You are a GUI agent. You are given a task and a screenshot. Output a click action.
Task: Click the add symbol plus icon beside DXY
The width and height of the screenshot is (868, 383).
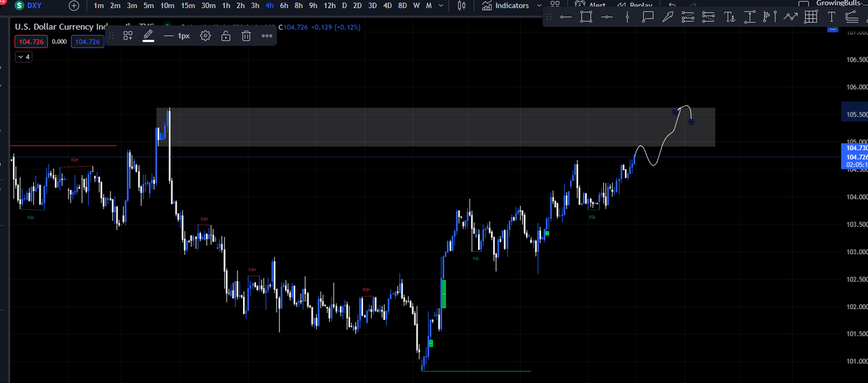point(74,6)
